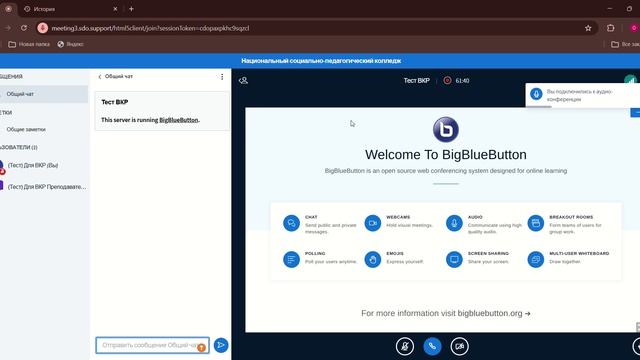Open the Яндекс bookmark

pos(70,44)
